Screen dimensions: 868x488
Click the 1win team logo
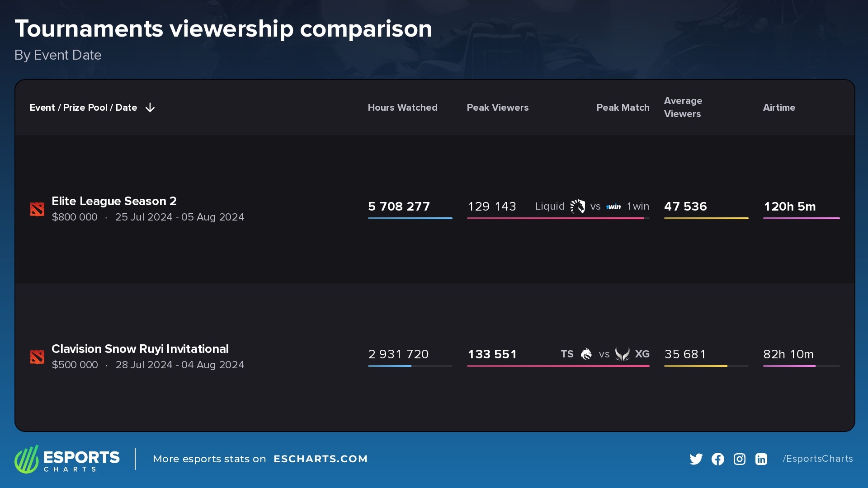point(613,206)
